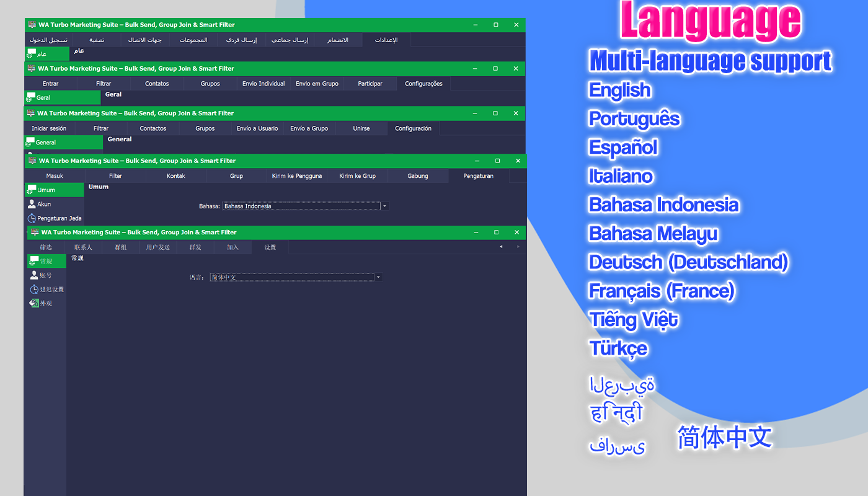Viewport: 868px width, 496px height.
Task: Click the left tab-scroll arrow in the Chinese window
Action: 501,247
